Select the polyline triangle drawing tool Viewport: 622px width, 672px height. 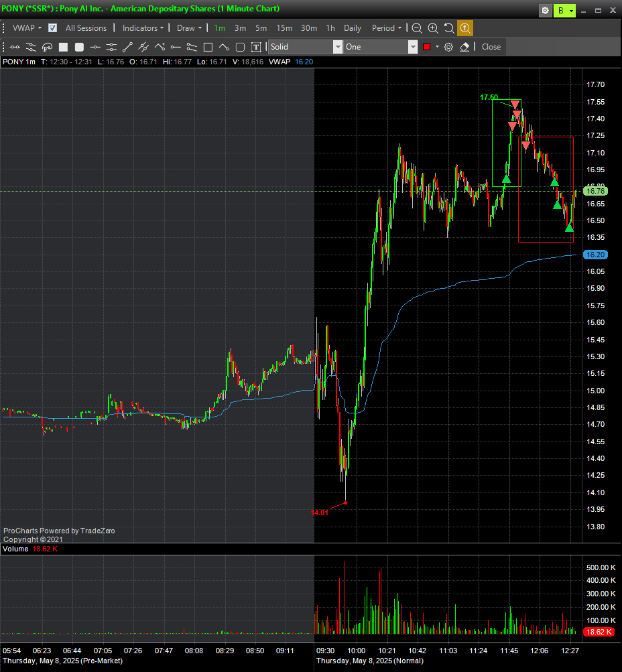tap(224, 47)
